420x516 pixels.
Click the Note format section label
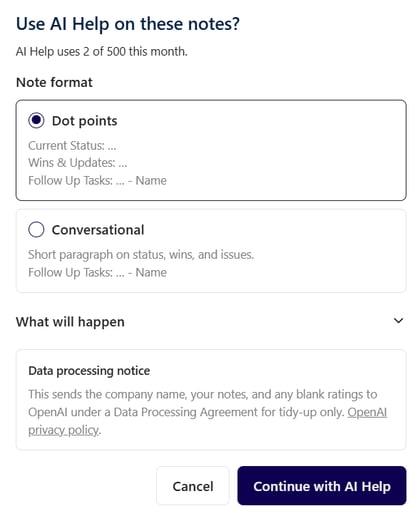point(54,82)
